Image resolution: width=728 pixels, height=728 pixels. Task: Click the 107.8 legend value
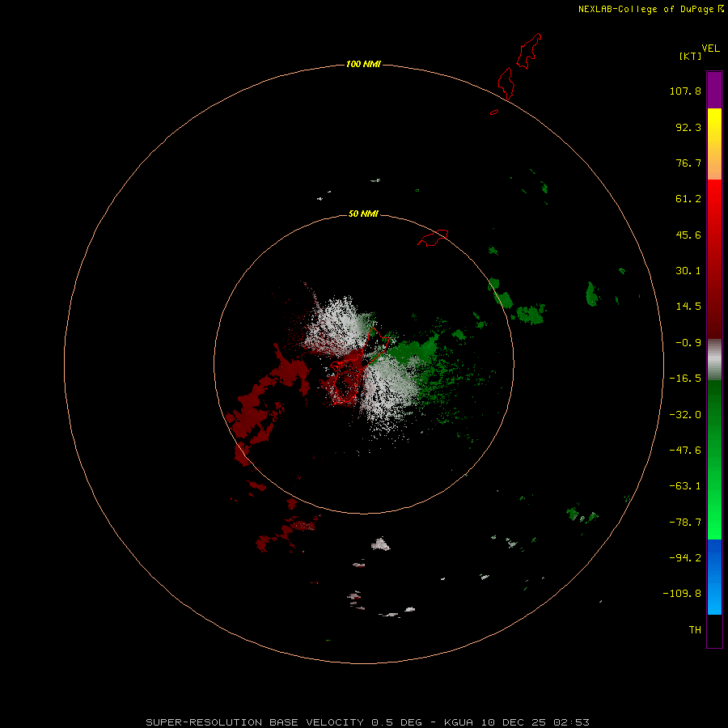pos(685,91)
